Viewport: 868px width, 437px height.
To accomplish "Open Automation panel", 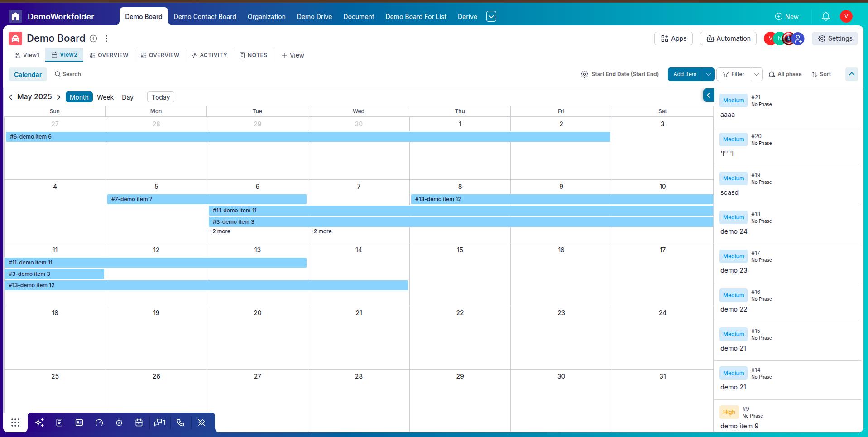I will pyautogui.click(x=728, y=38).
